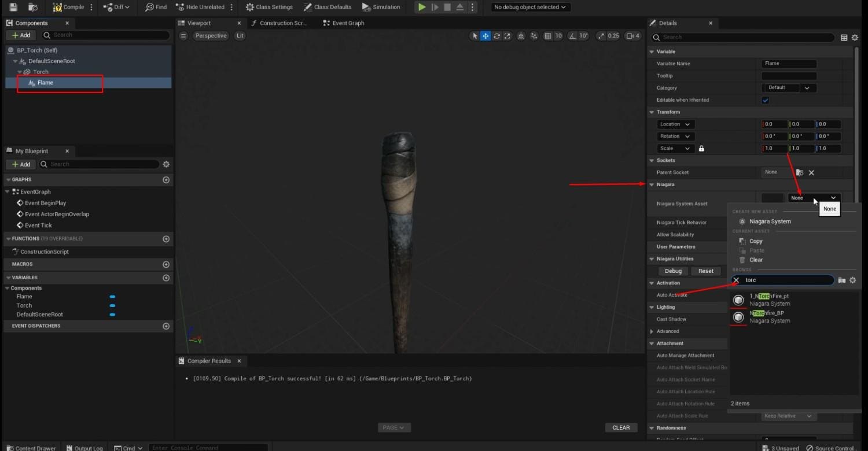Select the ConstructionScript function
Screen dimensions: 868x451
[x=45, y=252]
